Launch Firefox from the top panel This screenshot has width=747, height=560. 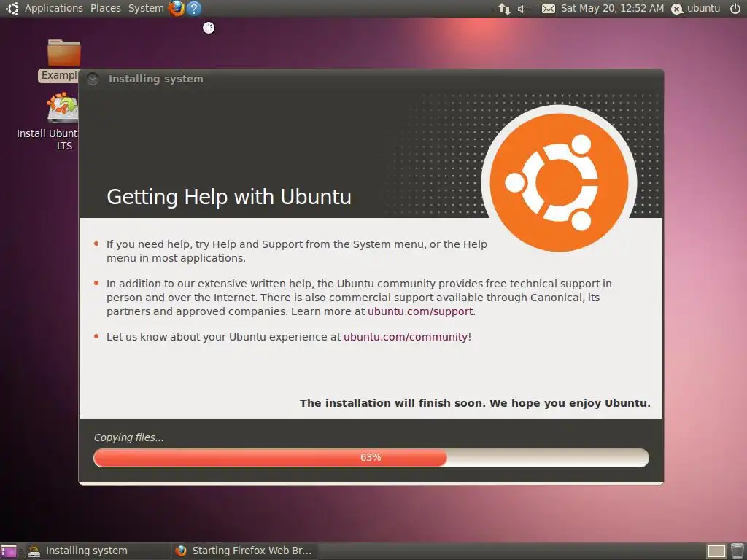tap(177, 8)
